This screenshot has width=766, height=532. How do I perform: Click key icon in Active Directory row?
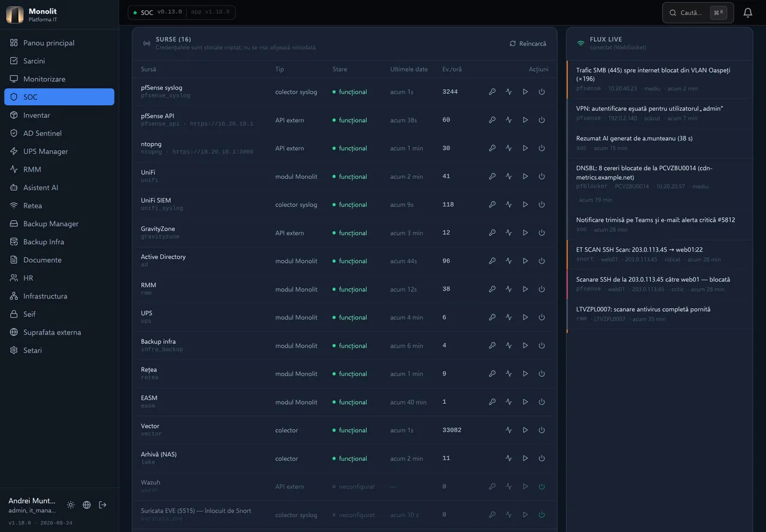point(492,261)
